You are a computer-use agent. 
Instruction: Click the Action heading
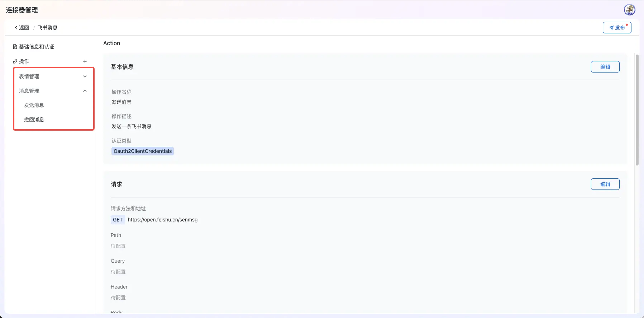tap(111, 43)
